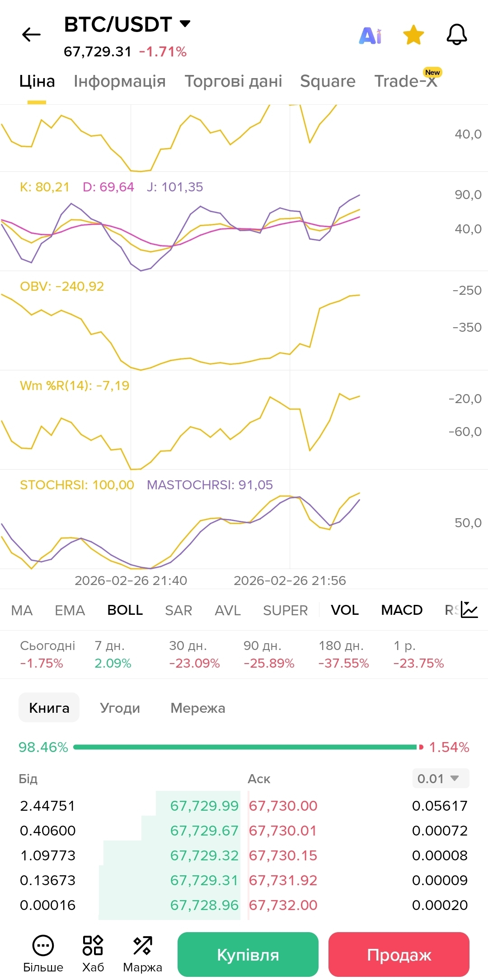Open price alert bell icon
Viewport: 488px width, 980px height.
(x=456, y=35)
